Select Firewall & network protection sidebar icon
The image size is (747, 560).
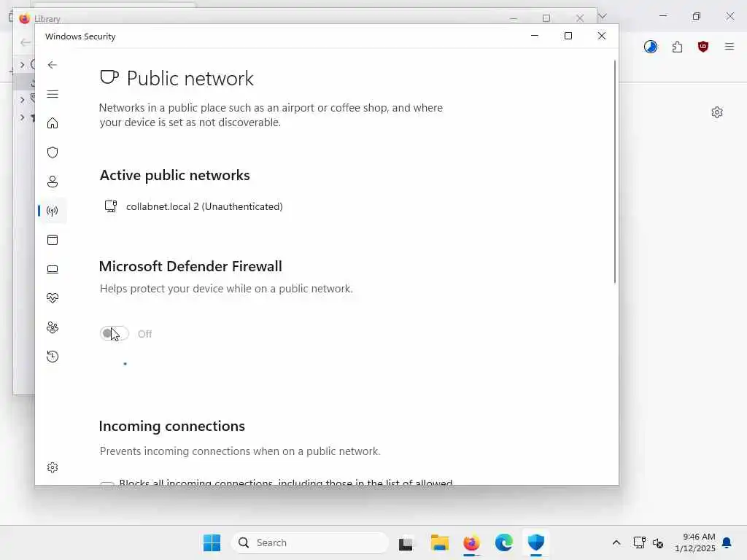53,211
